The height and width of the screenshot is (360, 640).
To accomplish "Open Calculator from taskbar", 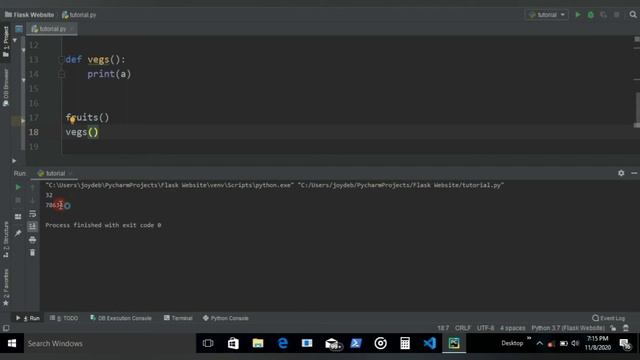I will [x=405, y=343].
